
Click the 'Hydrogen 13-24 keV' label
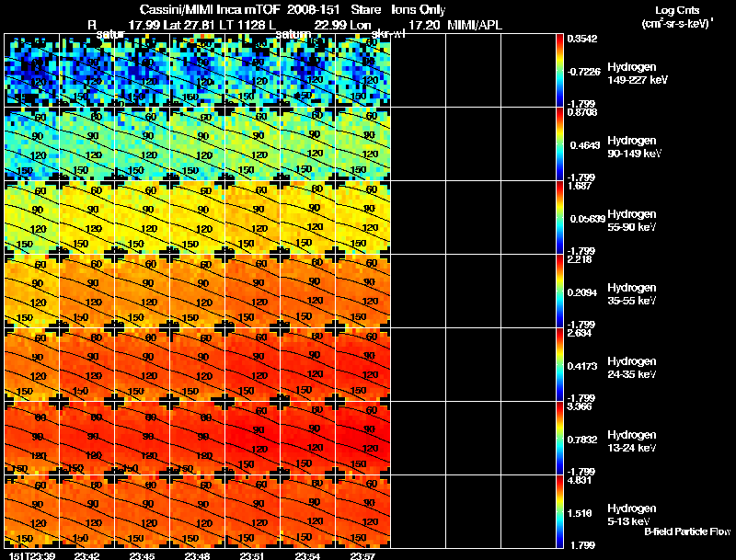[x=632, y=441]
